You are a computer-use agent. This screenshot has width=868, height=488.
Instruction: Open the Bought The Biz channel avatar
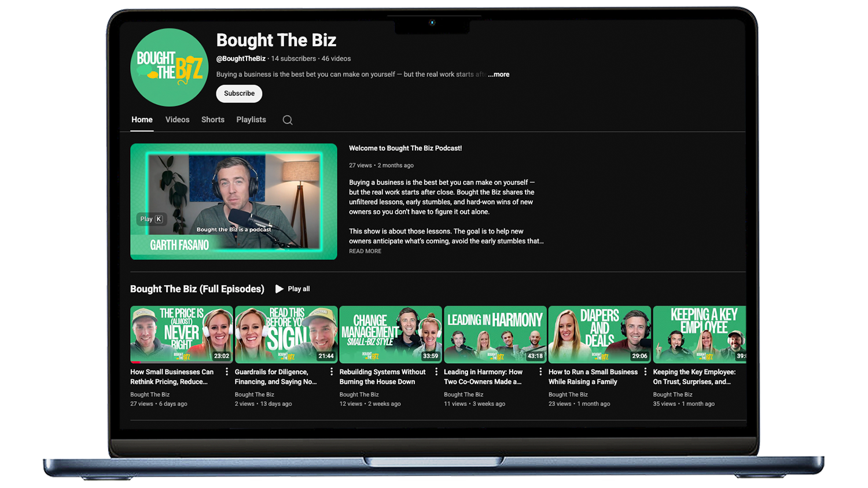click(170, 68)
